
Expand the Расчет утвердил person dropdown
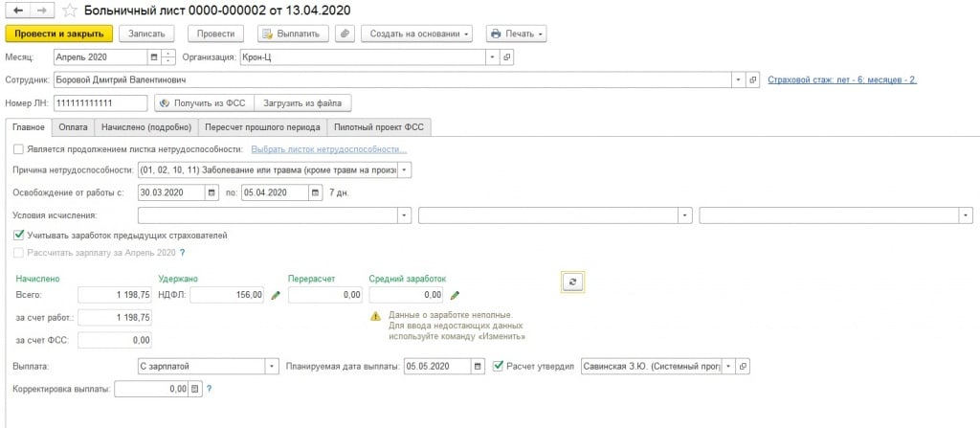[x=728, y=367]
